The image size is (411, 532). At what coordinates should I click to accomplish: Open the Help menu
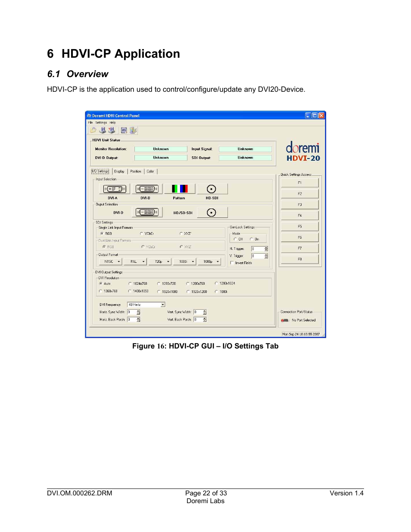tap(112, 123)
